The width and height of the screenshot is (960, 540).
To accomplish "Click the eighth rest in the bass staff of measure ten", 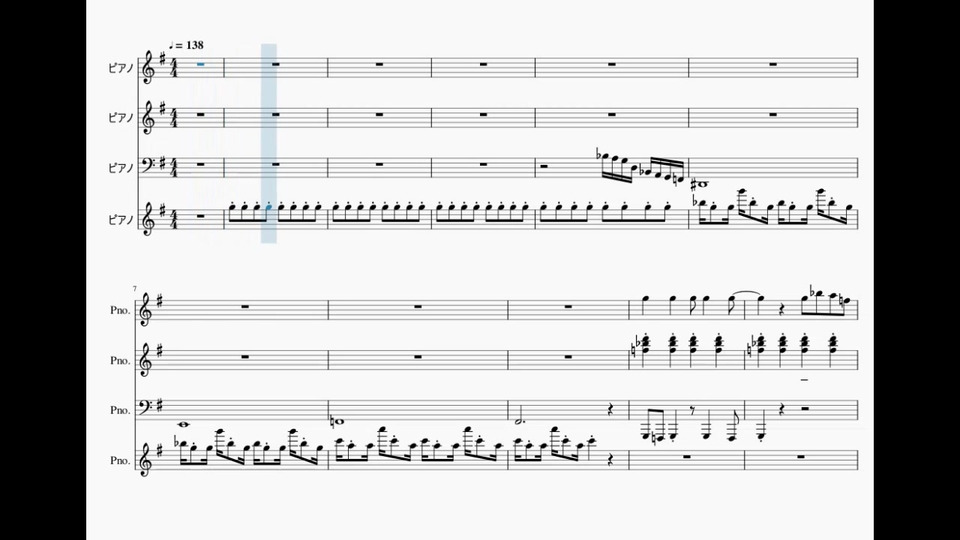I will pyautogui.click(x=686, y=412).
